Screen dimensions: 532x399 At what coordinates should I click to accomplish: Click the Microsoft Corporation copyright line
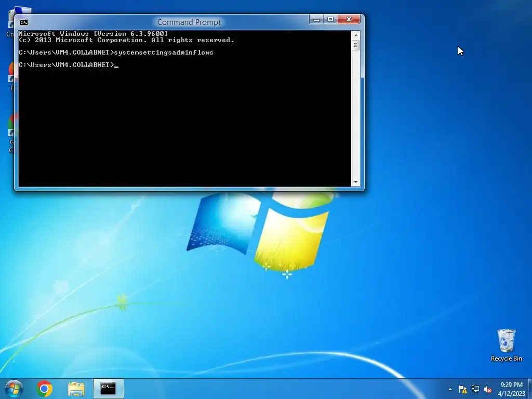coord(126,40)
